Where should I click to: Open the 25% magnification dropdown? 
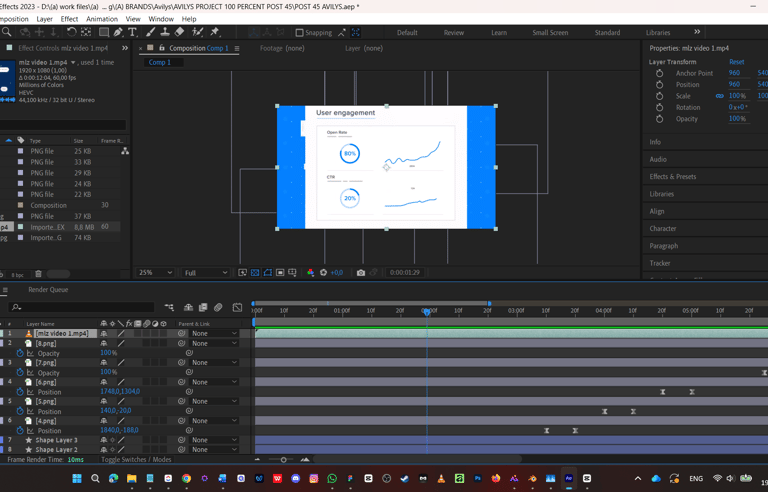(155, 272)
